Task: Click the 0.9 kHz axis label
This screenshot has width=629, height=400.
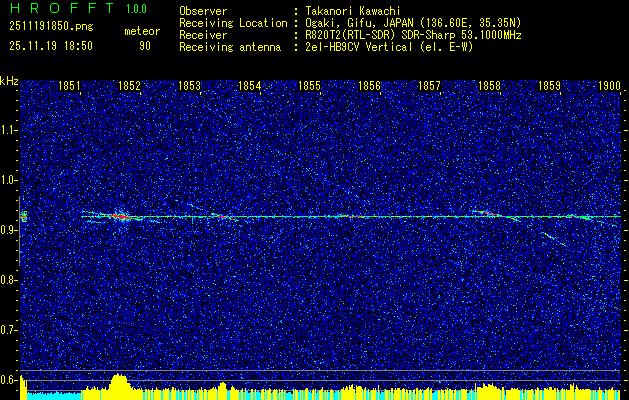Action: click(9, 230)
